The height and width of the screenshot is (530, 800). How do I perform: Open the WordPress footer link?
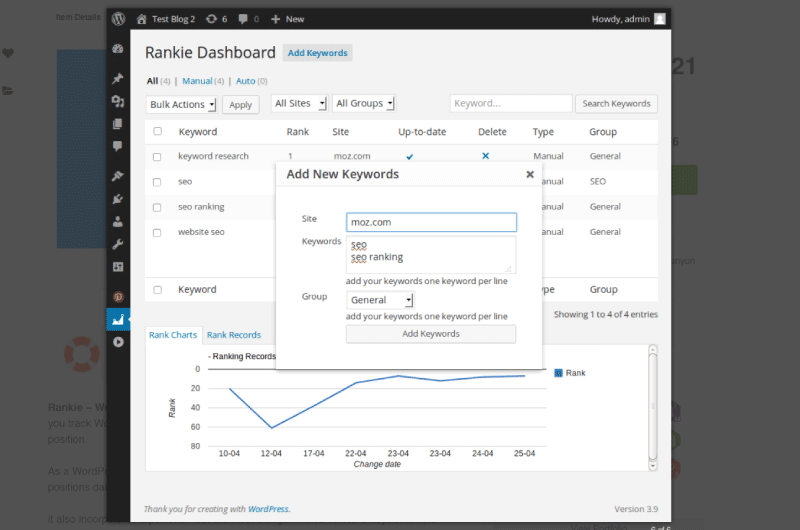pyautogui.click(x=268, y=509)
